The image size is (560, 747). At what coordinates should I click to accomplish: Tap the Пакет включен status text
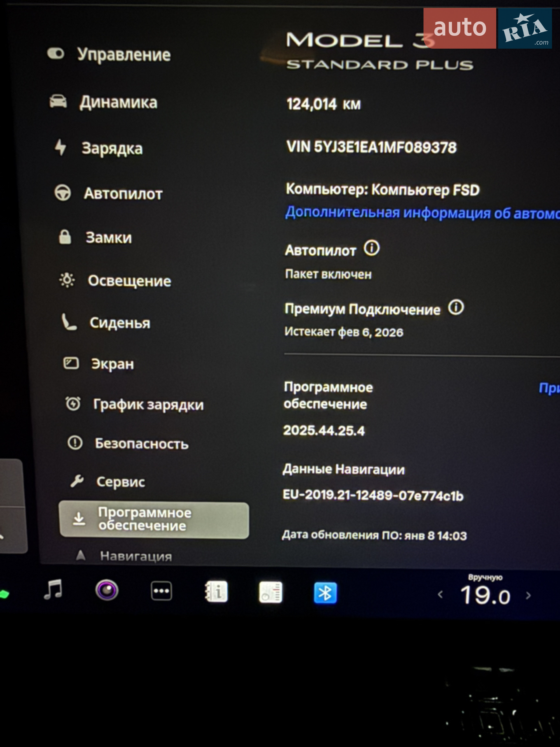pyautogui.click(x=328, y=274)
